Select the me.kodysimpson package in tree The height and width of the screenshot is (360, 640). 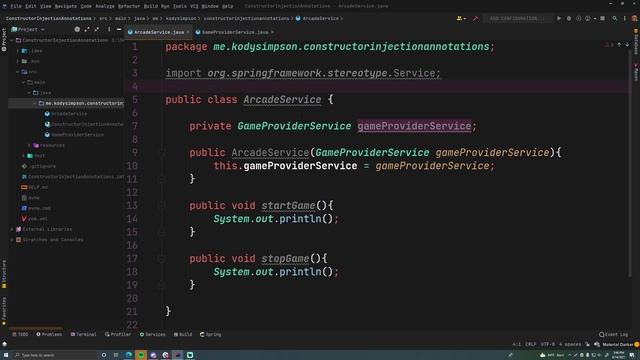(67, 103)
